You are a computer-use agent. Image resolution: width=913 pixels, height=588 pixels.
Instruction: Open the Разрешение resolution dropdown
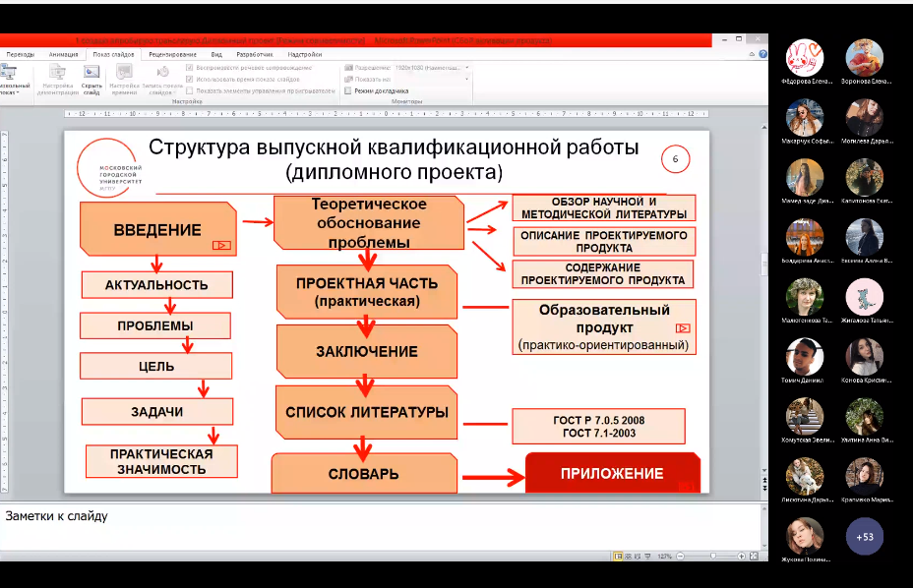(x=465, y=68)
